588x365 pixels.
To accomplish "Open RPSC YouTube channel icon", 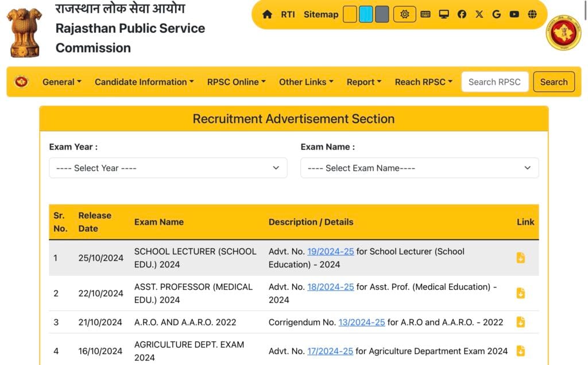I will [x=514, y=14].
